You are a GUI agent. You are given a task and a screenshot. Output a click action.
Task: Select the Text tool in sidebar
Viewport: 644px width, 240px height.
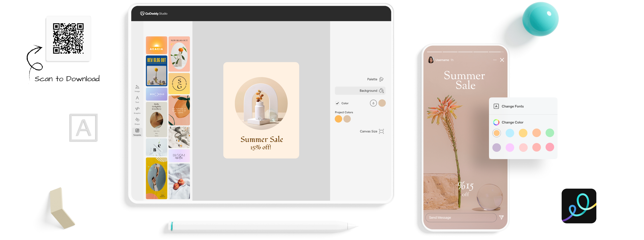click(138, 100)
